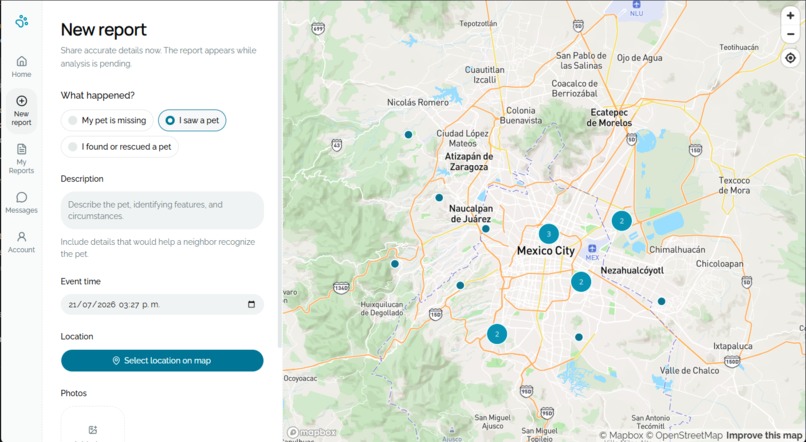Select 'I saw a pet' option
The height and width of the screenshot is (442, 806).
(x=192, y=120)
